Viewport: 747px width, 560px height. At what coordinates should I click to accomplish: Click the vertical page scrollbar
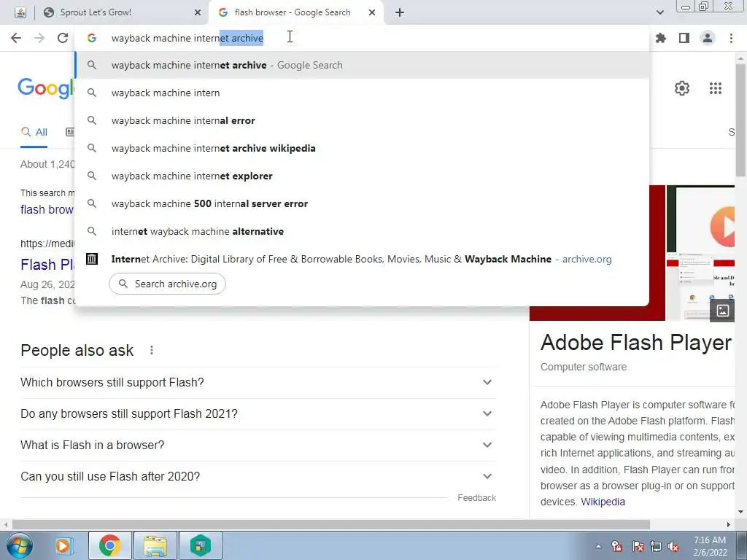(741, 119)
